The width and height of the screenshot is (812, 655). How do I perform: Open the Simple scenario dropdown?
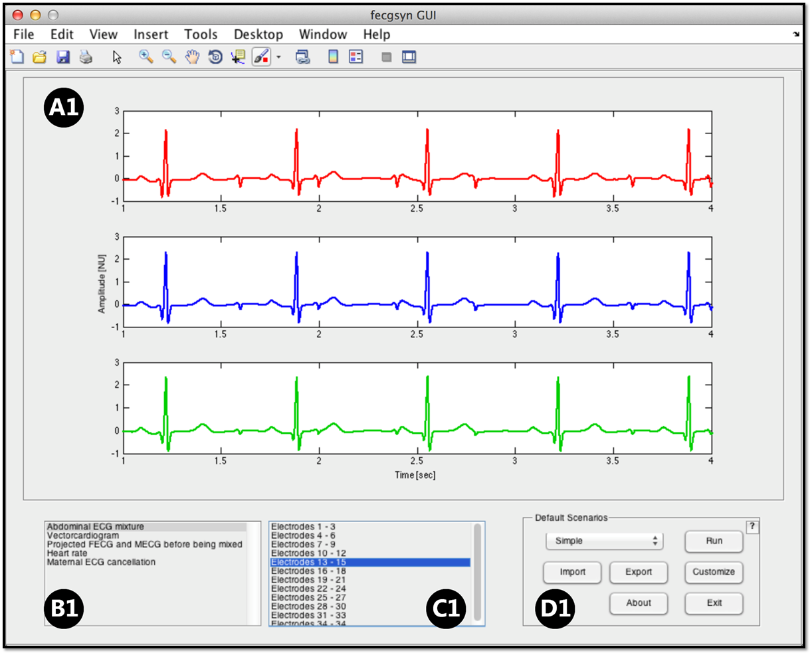point(604,541)
